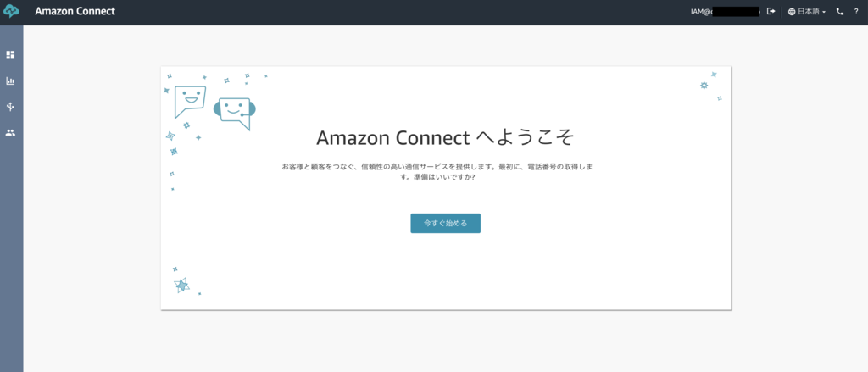Open the Dashboard icon in the sidebar
Viewport: 868px width, 372px height.
tap(10, 55)
